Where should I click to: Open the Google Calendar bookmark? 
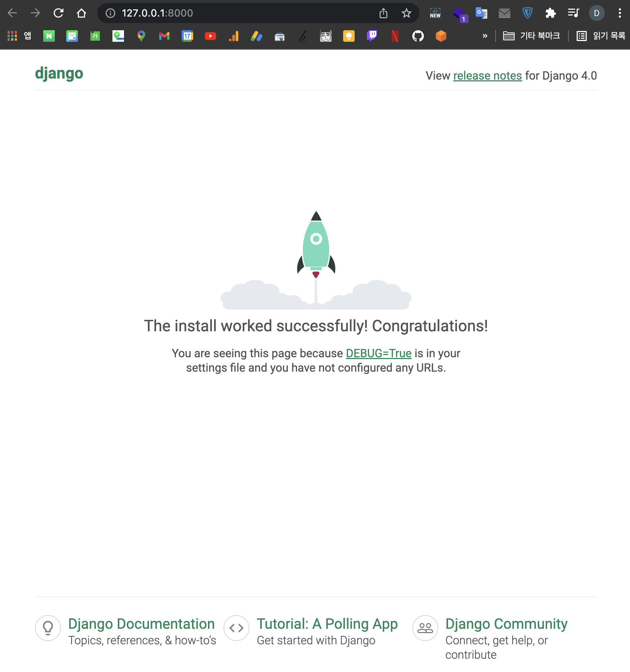187,36
